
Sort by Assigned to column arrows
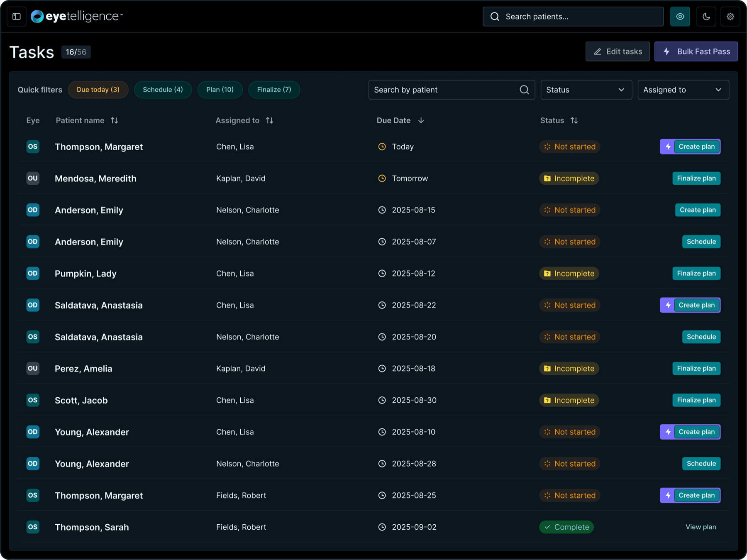tap(270, 120)
